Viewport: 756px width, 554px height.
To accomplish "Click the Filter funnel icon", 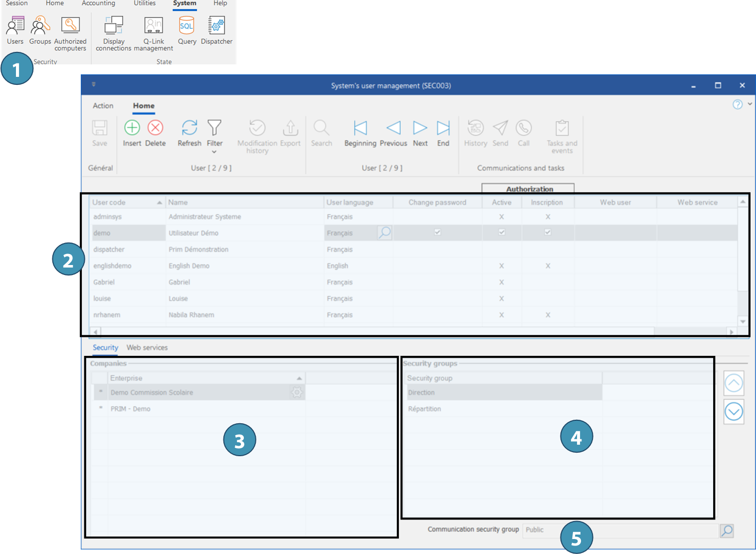I will coord(214,128).
